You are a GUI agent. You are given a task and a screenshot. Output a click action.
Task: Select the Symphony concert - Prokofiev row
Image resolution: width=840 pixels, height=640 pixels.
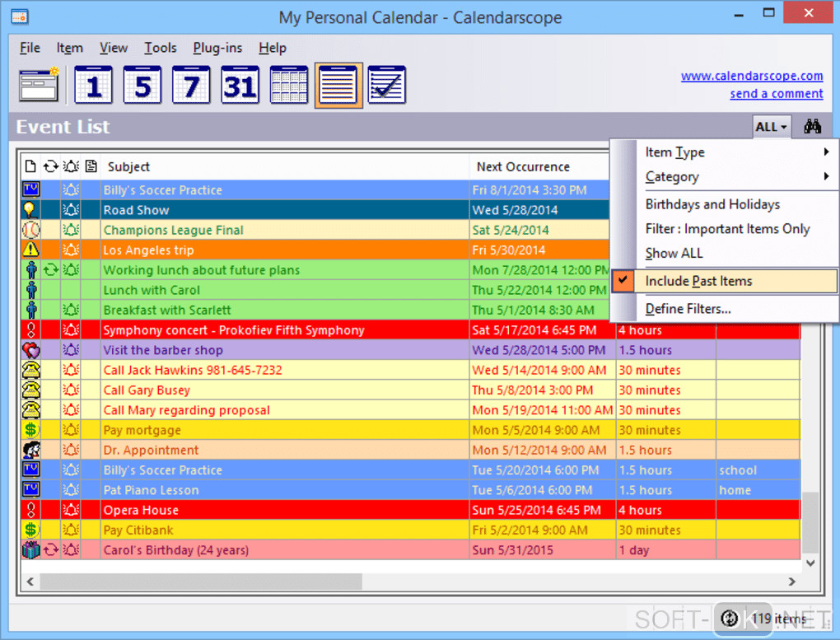pyautogui.click(x=410, y=330)
